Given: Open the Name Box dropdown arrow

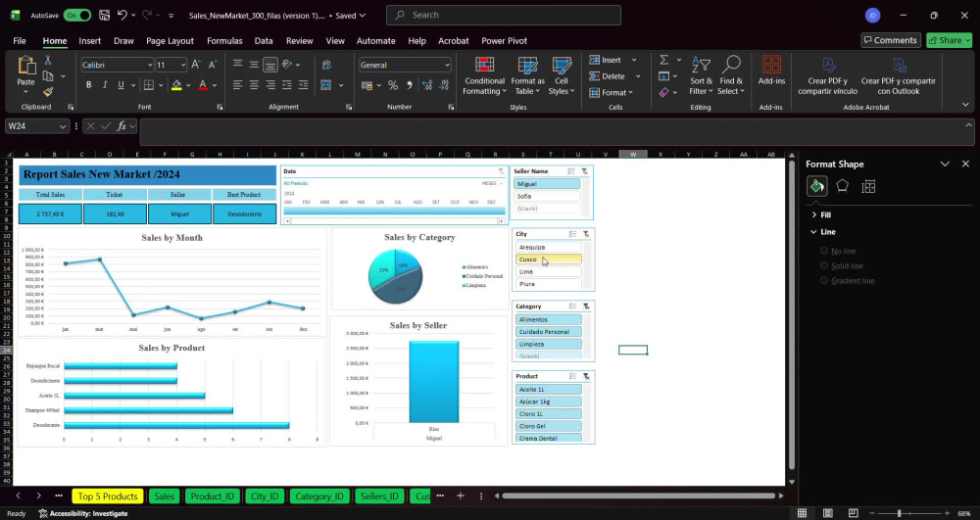Looking at the screenshot, I should coord(63,126).
